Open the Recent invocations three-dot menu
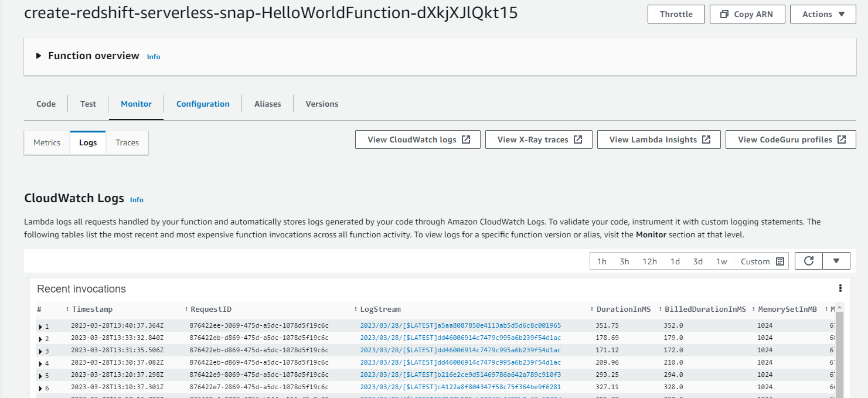The width and height of the screenshot is (868, 398). click(x=840, y=288)
